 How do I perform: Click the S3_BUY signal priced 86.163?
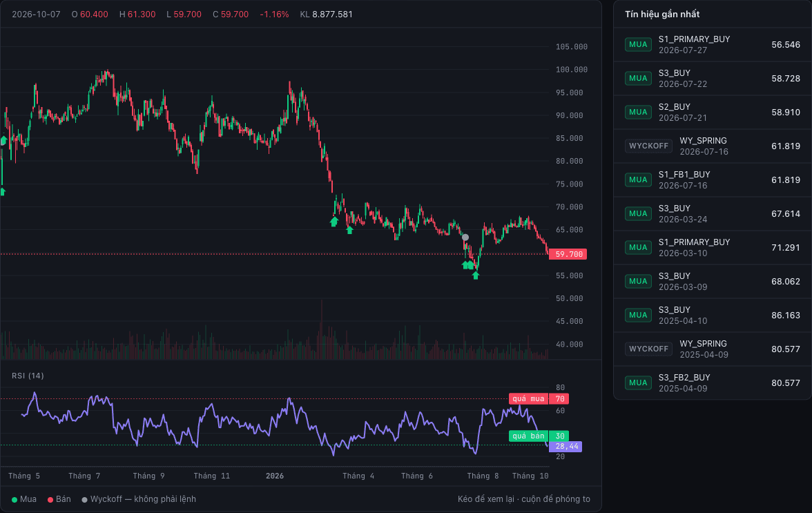712,316
